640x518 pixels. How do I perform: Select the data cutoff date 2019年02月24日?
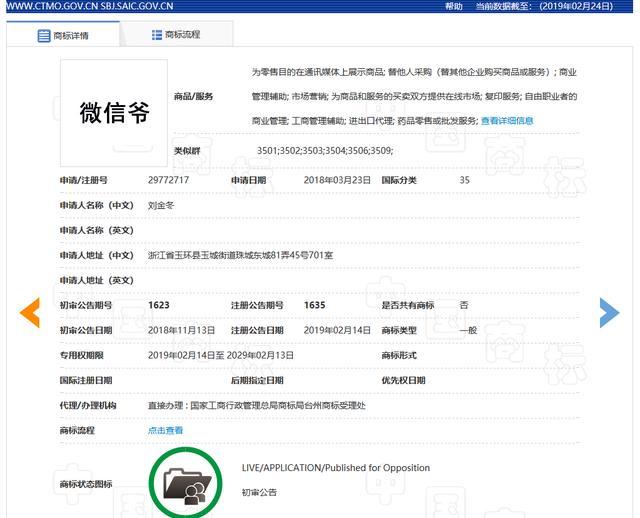576,6
